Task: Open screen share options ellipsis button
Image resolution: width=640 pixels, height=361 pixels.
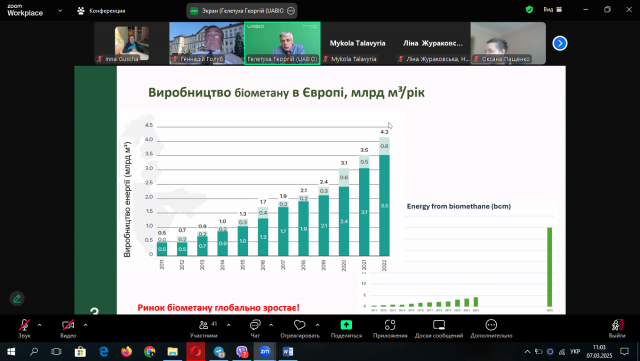Action: pyautogui.click(x=291, y=11)
